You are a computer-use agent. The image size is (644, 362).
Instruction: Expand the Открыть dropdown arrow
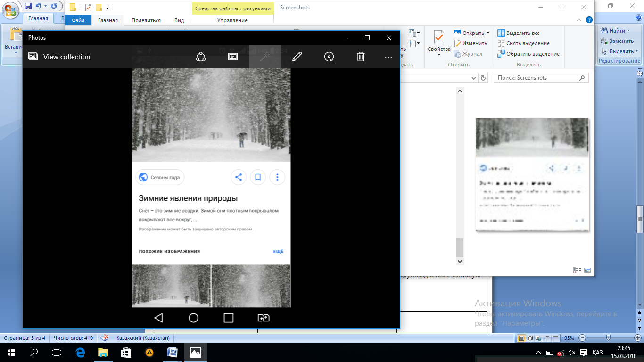[487, 33]
